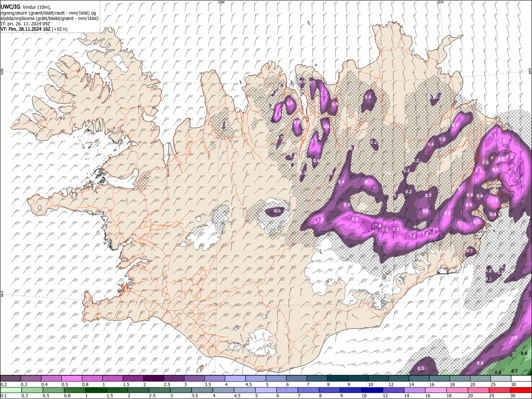Select the rain scale swatch between 2 and 2.5
The height and width of the screenshot is (399, 532).
click(138, 390)
